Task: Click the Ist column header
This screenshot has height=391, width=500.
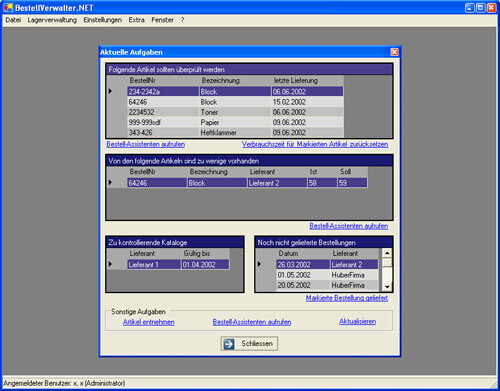Action: click(322, 172)
